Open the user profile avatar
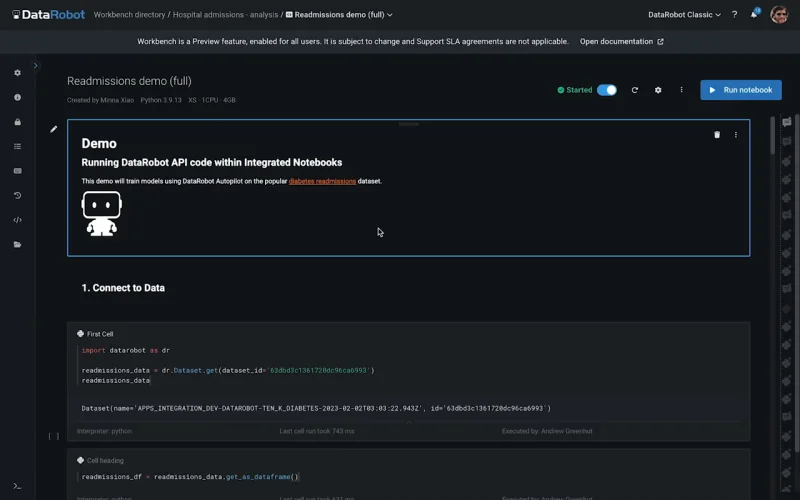 [779, 15]
